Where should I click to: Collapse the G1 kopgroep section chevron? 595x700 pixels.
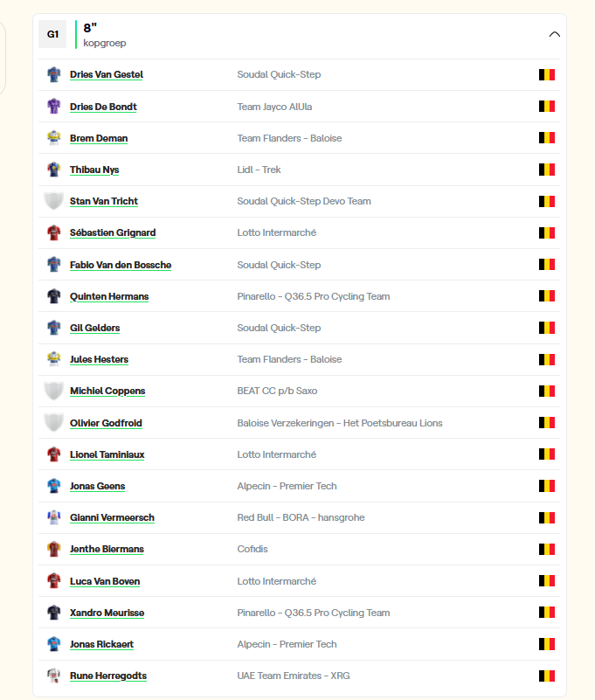pos(555,34)
